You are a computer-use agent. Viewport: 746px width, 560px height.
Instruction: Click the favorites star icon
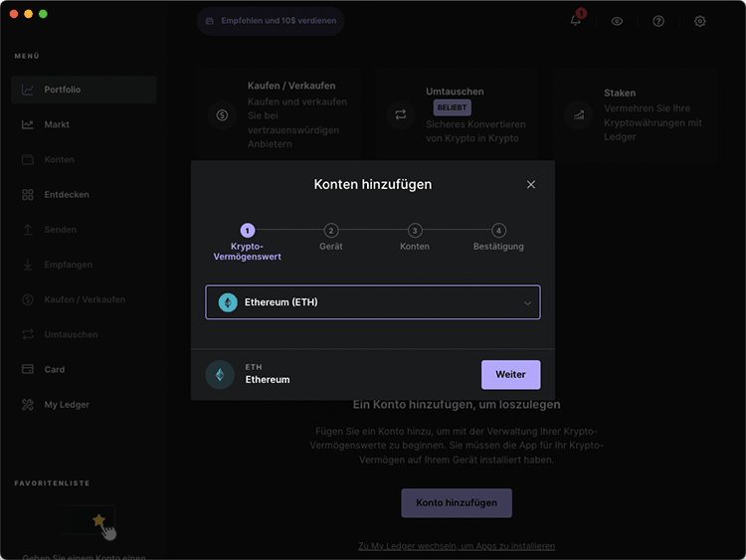coord(98,520)
